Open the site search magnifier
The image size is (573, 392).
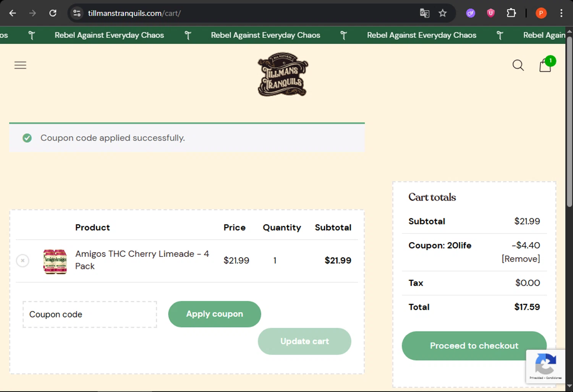[518, 65]
